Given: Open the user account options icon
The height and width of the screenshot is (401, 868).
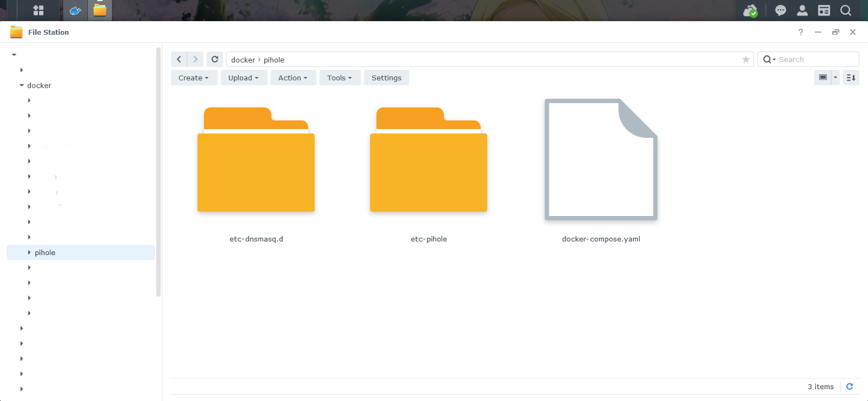Looking at the screenshot, I should click(802, 11).
